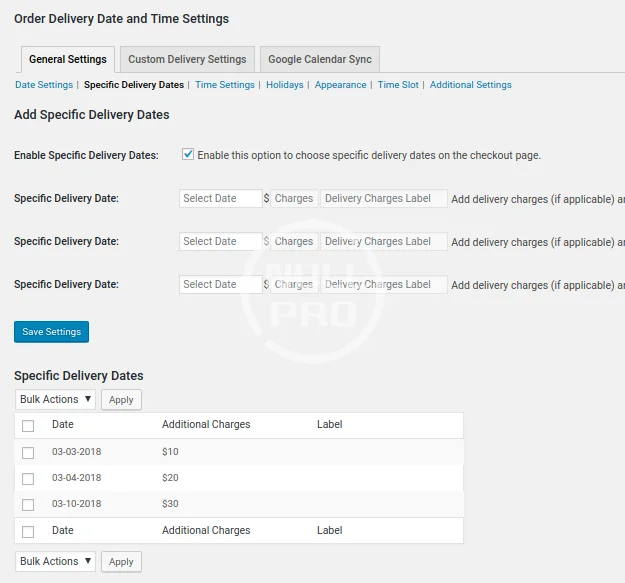This screenshot has height=583, width=625.
Task: Focus the first Delivery Charges Label field
Action: click(384, 198)
